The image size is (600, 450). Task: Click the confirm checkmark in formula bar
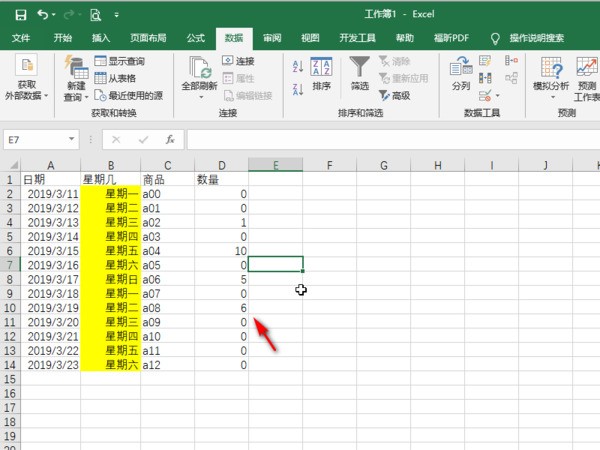click(143, 140)
